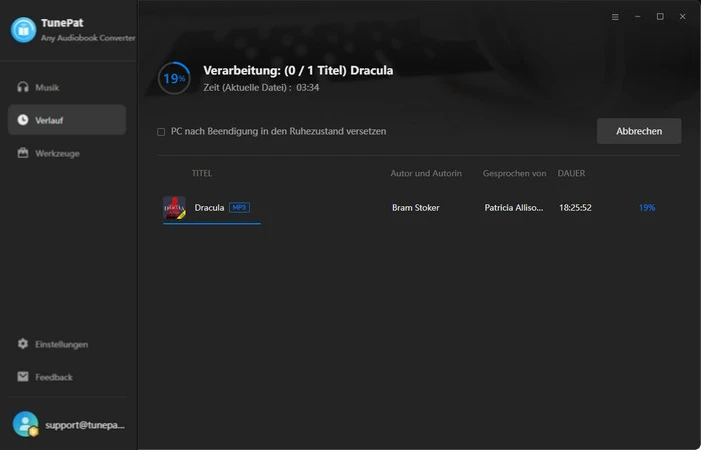This screenshot has height=450, width=701.
Task: Click the user account avatar icon
Action: pos(25,424)
